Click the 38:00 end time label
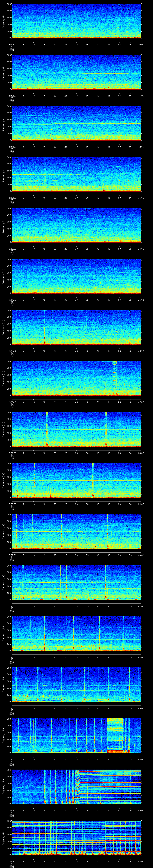Viewport: 153px width, 868px height. (141, 453)
